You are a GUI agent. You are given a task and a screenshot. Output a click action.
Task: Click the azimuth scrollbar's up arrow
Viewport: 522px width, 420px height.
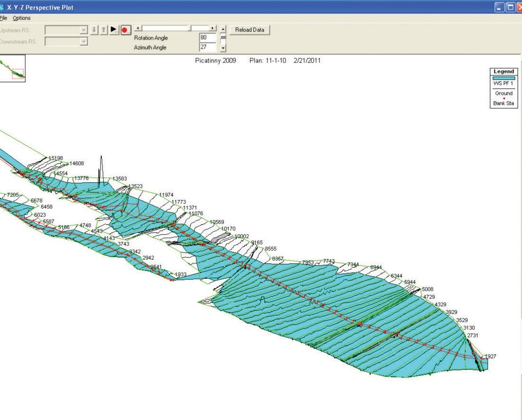(x=223, y=29)
